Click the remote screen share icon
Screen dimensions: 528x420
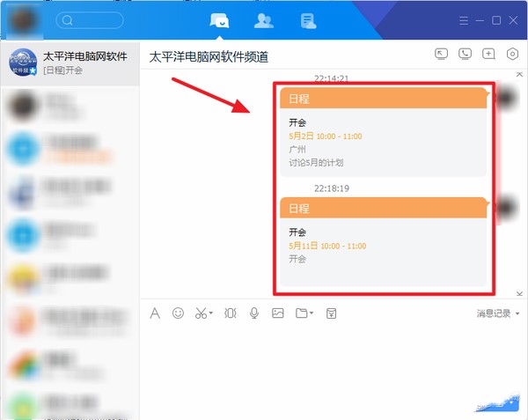tap(442, 54)
